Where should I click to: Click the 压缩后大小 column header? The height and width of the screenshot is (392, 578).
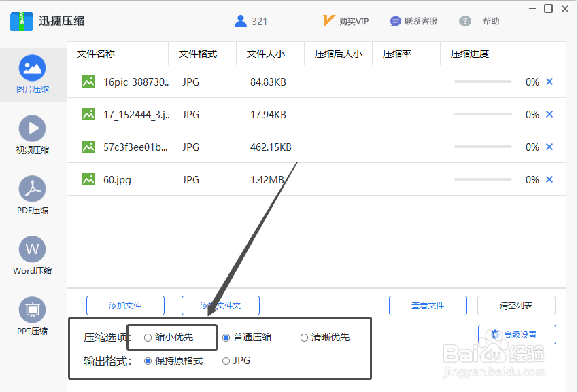pos(339,54)
